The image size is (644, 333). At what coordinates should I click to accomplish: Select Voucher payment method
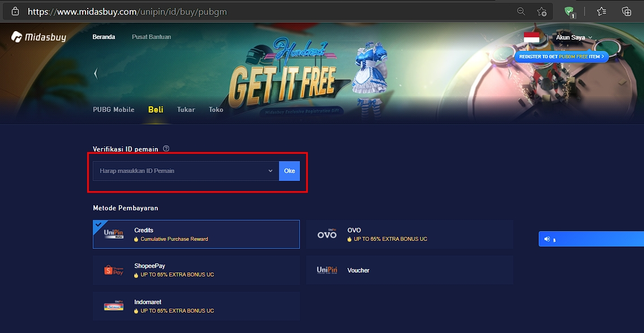click(410, 270)
